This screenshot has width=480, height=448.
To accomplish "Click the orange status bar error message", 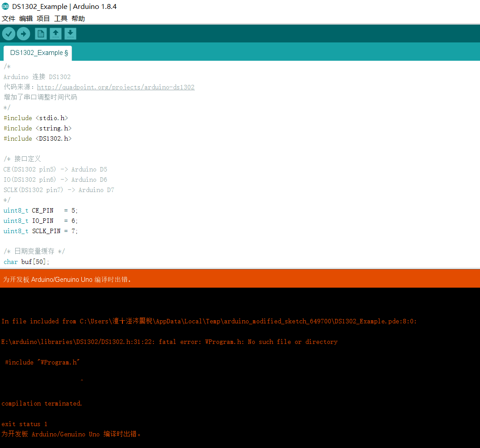I will pos(67,280).
